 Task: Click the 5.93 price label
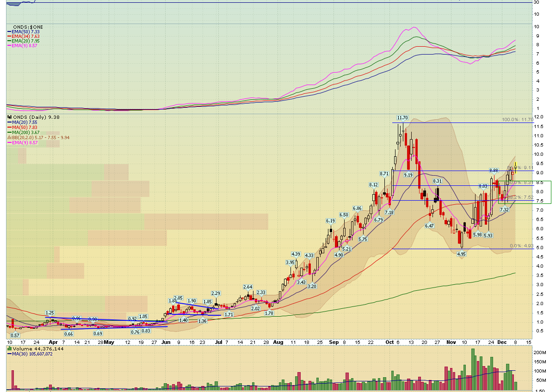[x=488, y=235]
